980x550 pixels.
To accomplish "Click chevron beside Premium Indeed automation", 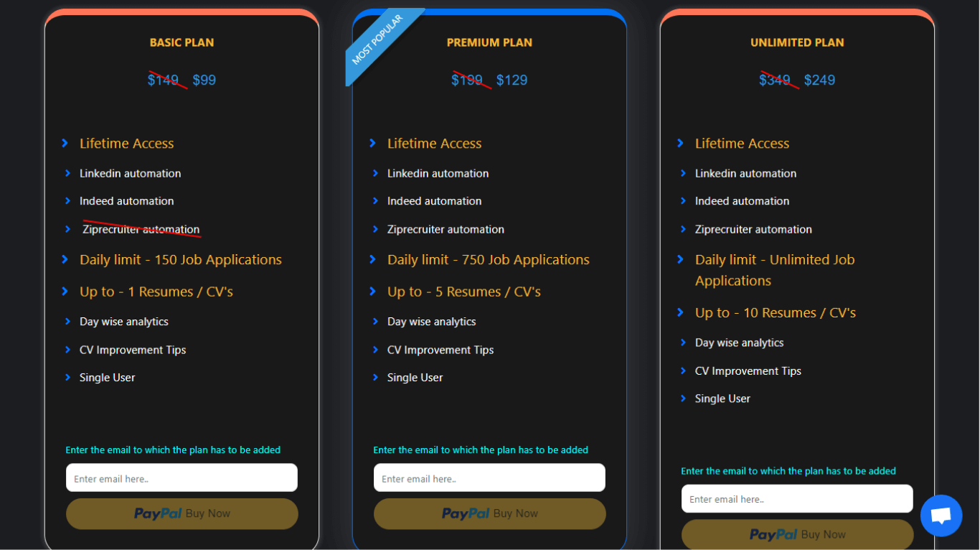I will point(375,201).
